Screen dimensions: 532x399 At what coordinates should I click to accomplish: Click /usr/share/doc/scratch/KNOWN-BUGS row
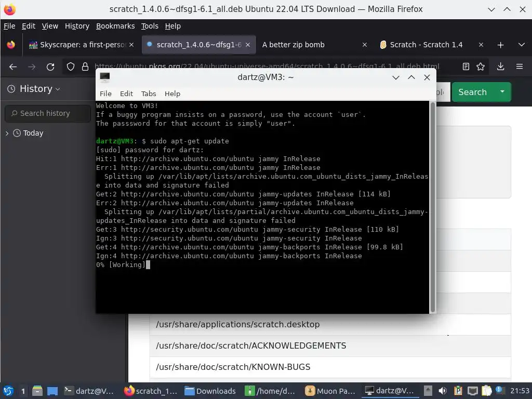coord(330,367)
